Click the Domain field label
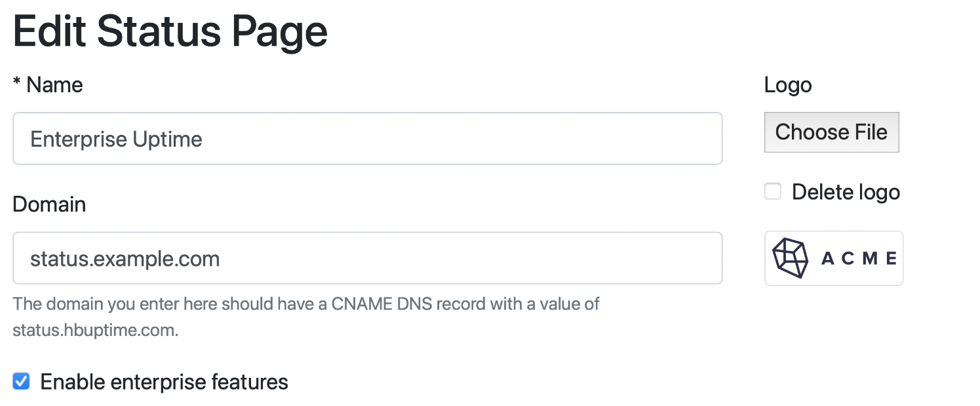This screenshot has width=980, height=406. point(49,204)
